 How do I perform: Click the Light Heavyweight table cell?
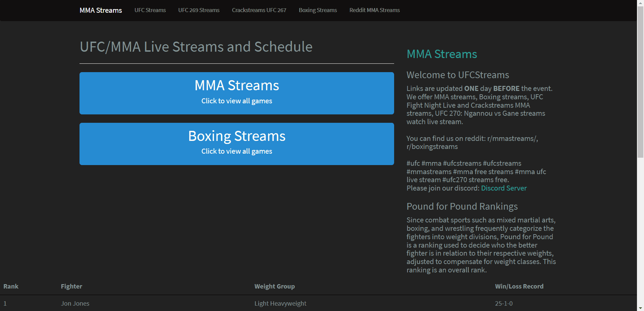point(280,304)
